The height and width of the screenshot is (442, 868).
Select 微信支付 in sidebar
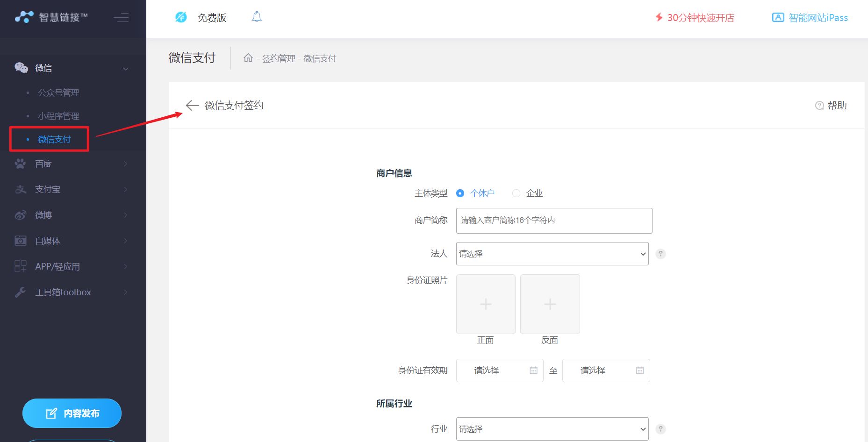pyautogui.click(x=54, y=139)
